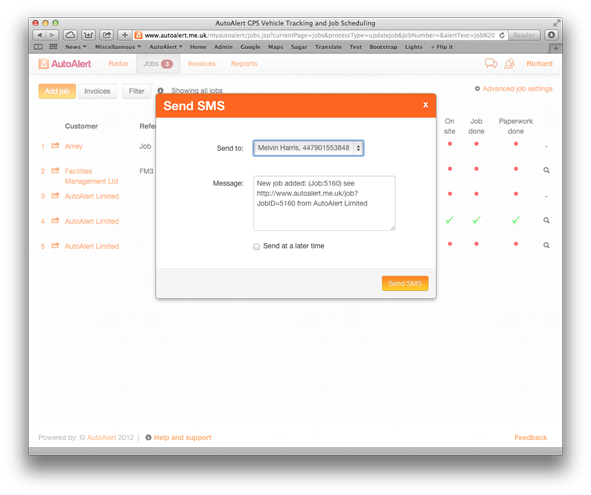Toggle the green On site checkmark in row 4
The height and width of the screenshot is (495, 591).
[x=449, y=220]
